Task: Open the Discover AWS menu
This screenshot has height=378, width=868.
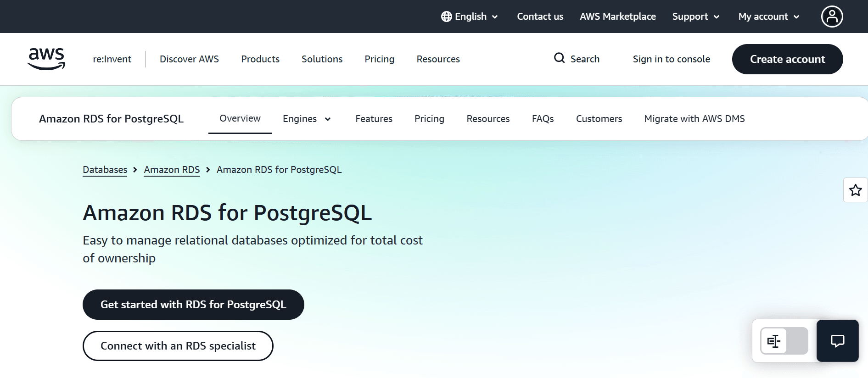Action: click(x=189, y=59)
